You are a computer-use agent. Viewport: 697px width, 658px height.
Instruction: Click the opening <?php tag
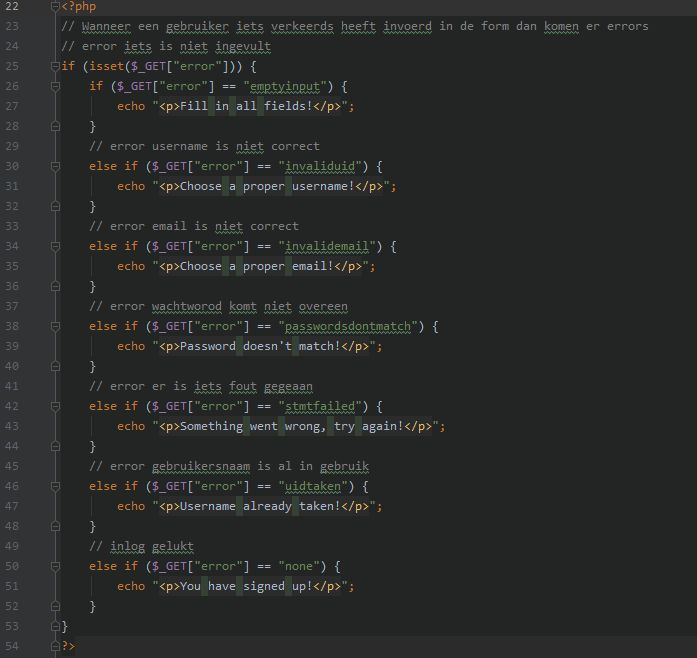(x=79, y=7)
